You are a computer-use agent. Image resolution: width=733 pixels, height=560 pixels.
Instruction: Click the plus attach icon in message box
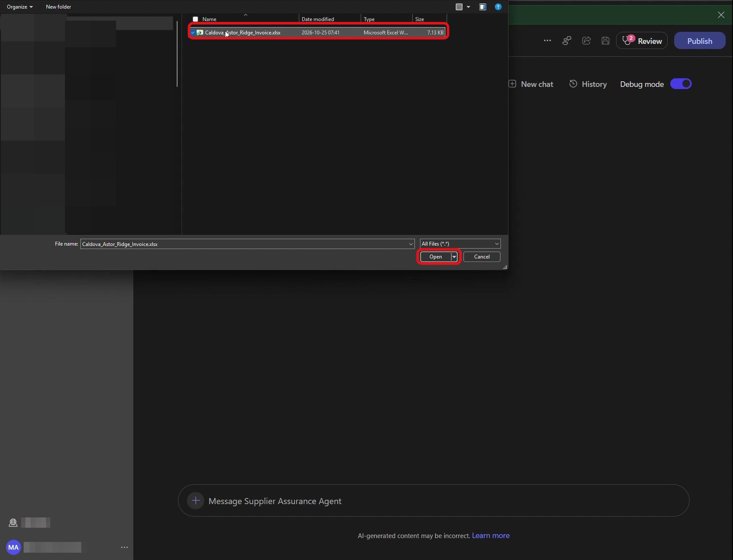point(196,501)
